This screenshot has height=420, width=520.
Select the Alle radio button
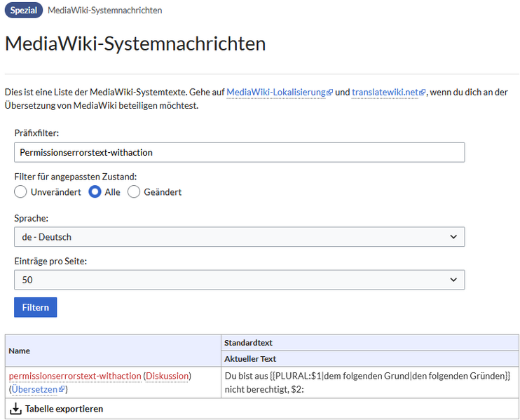click(x=95, y=192)
